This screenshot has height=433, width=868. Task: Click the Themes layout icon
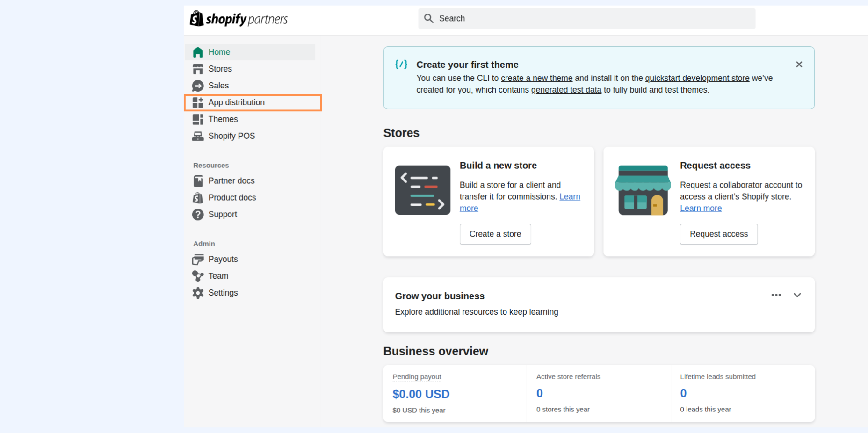(x=198, y=119)
